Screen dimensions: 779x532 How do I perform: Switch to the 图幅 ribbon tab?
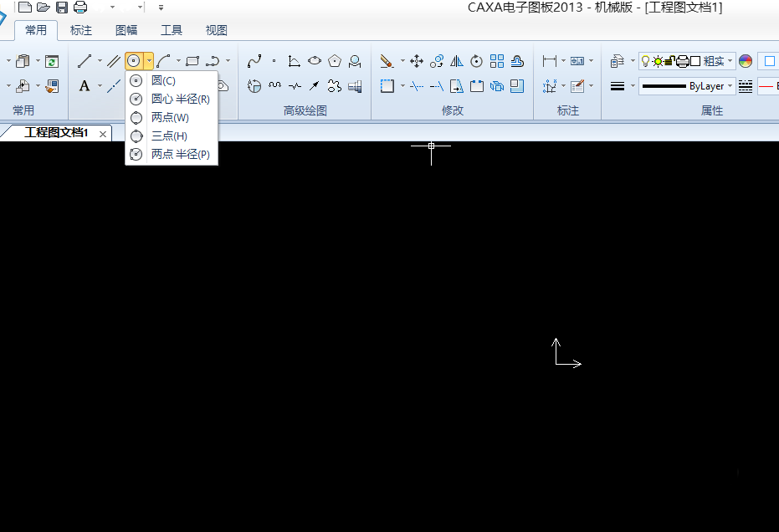[x=126, y=30]
